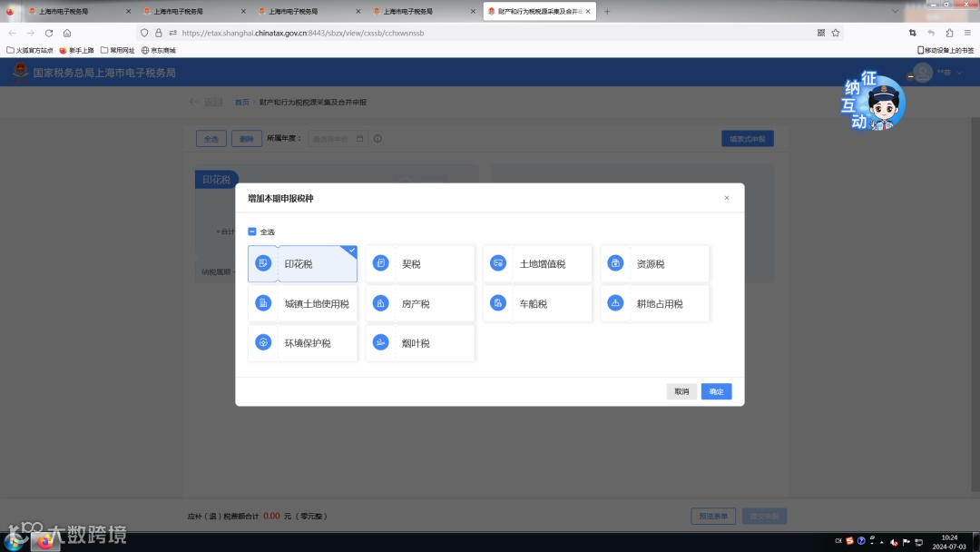Click the browser back arrow

[13, 33]
